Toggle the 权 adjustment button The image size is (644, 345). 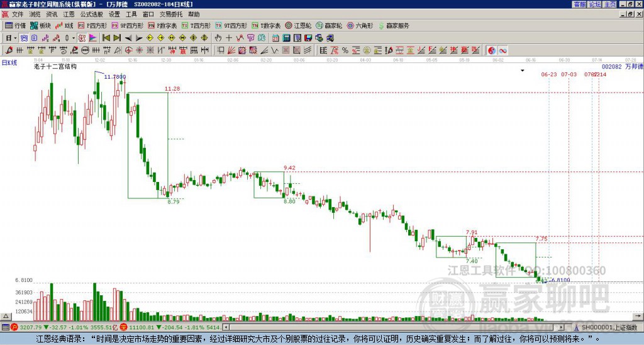tap(82, 38)
